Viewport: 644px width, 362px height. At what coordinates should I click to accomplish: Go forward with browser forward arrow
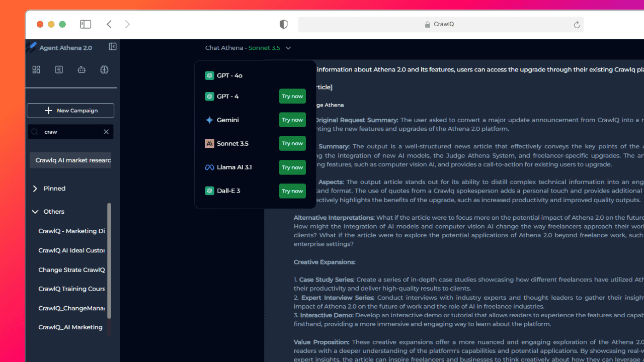(x=127, y=24)
